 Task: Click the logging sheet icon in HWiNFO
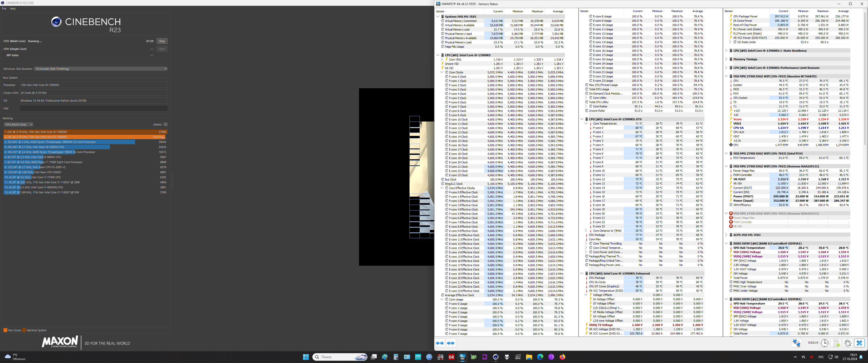836,343
